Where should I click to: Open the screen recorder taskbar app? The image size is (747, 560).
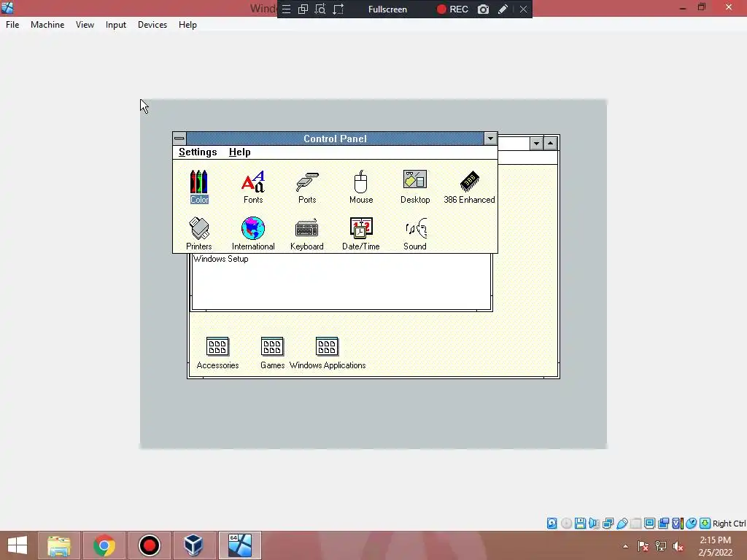click(149, 545)
